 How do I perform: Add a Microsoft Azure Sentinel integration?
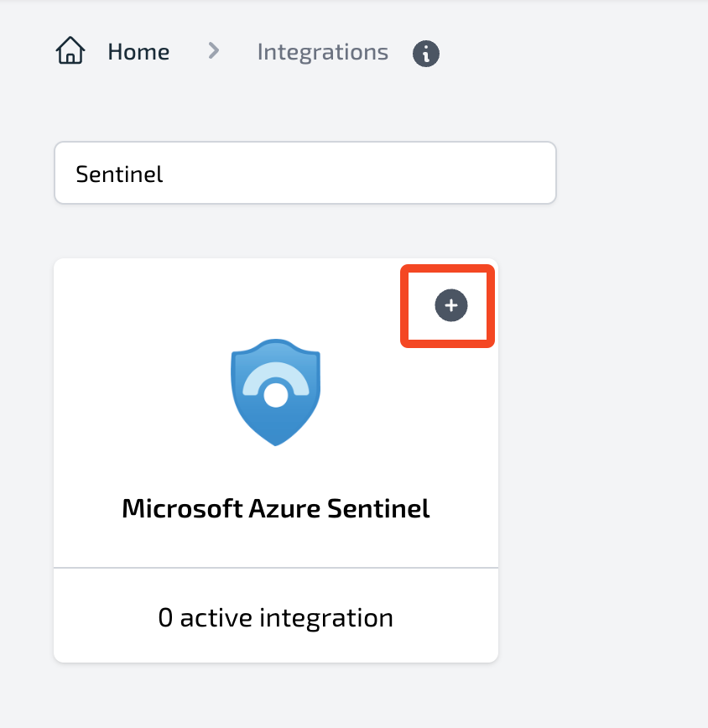[x=450, y=306]
